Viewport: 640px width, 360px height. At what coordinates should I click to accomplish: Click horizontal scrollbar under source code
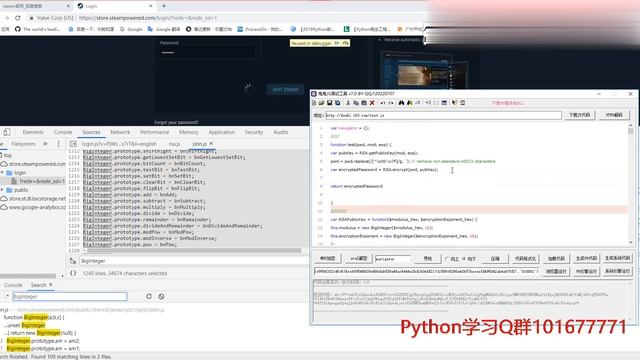click(194, 251)
